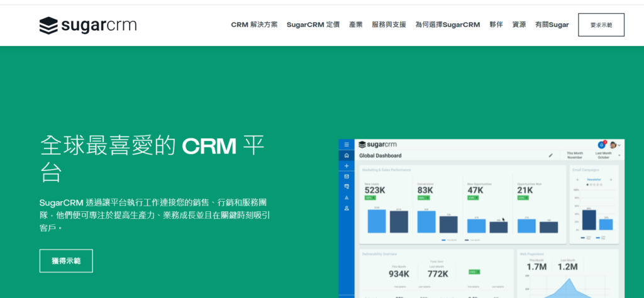Select the first carousel dot under Newsletter
Viewport: 644px width, 298px height.
point(587,185)
